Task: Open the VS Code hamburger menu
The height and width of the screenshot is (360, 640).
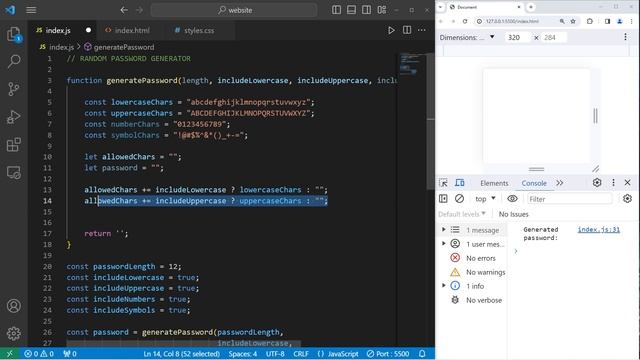Action: (31, 10)
